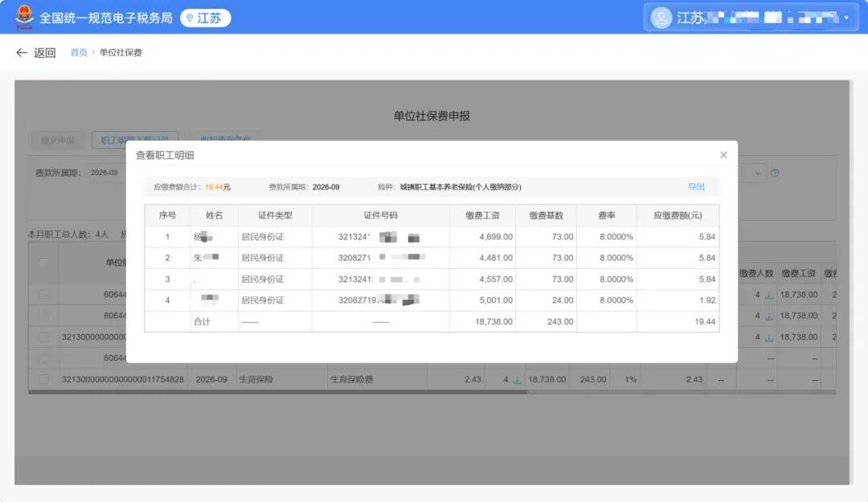Click the tax bureau emblem logo

click(24, 17)
